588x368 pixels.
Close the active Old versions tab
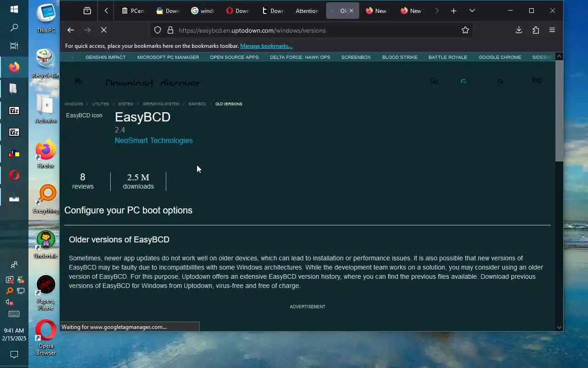tap(351, 11)
